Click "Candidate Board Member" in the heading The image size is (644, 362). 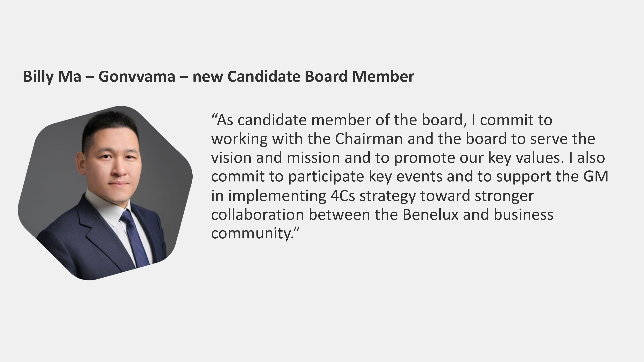click(321, 76)
